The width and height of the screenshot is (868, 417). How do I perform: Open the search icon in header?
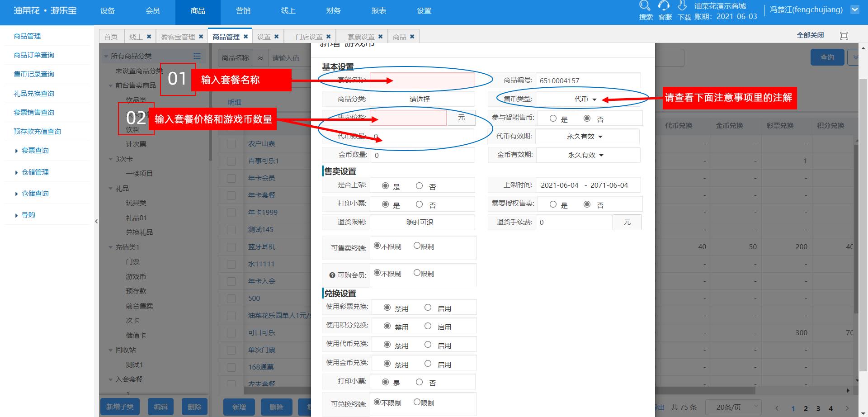(x=645, y=6)
